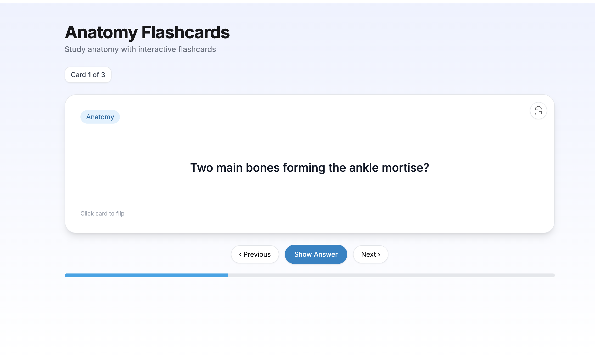Go to the next flashcard
The height and width of the screenshot is (364, 595).
pyautogui.click(x=370, y=254)
